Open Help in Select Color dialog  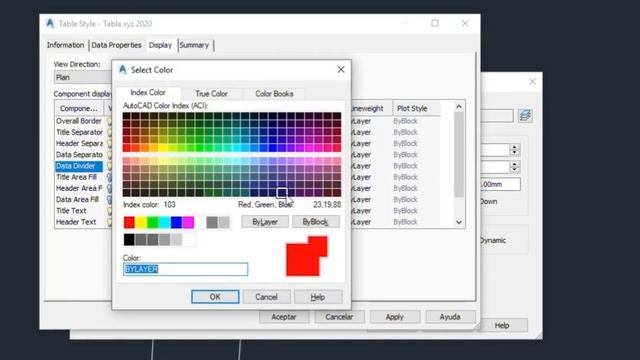pyautogui.click(x=318, y=297)
